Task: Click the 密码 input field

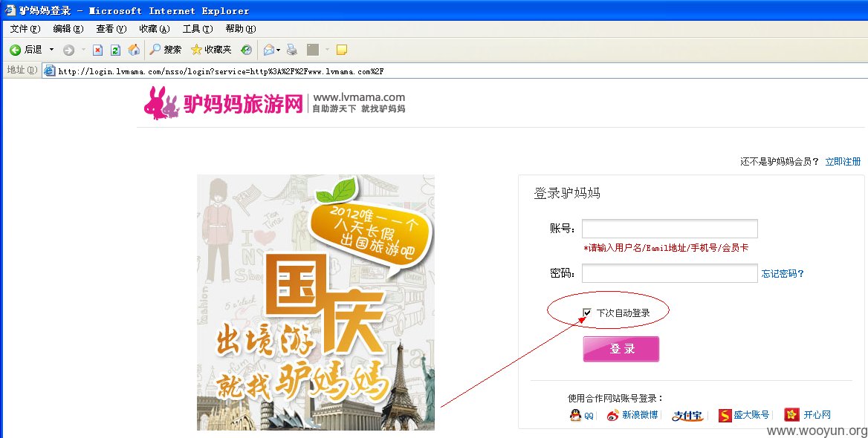Action: click(x=670, y=273)
